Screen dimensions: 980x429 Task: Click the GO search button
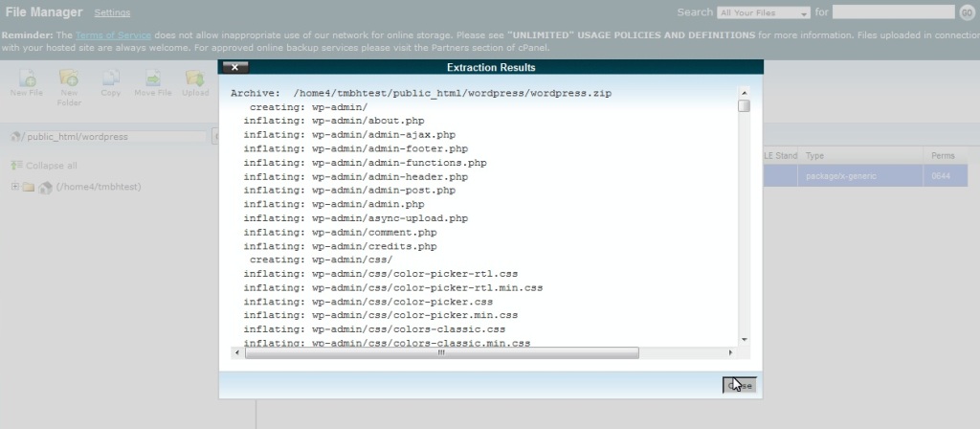[x=967, y=12]
